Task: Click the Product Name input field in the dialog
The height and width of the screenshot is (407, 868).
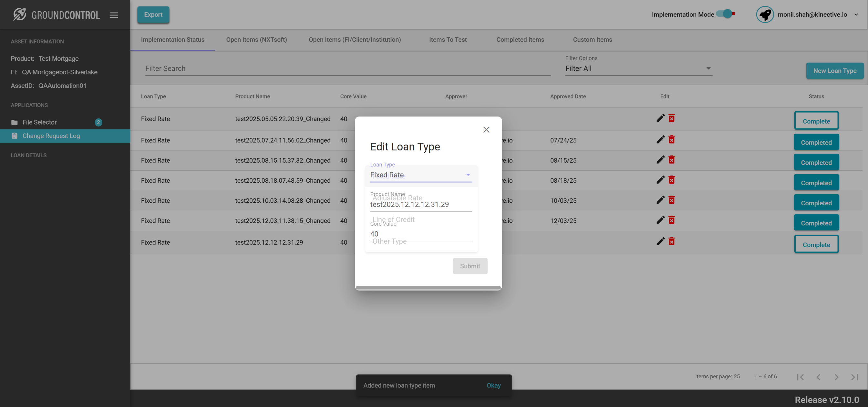Action: coord(420,205)
